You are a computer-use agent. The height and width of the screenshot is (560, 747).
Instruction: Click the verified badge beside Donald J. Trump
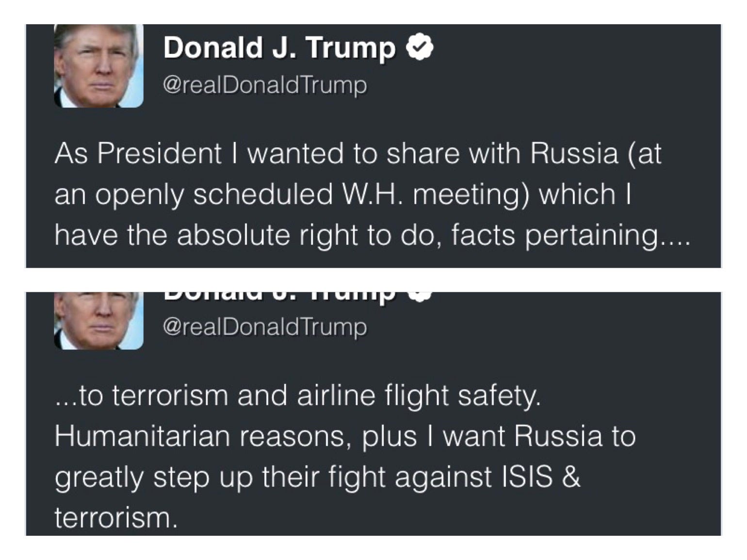pos(420,48)
